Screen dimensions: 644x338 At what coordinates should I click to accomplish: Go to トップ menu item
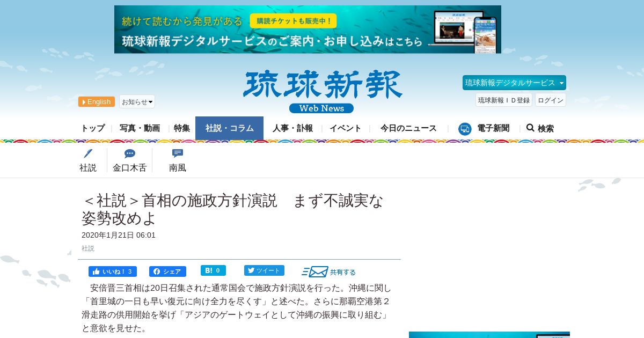click(x=93, y=128)
